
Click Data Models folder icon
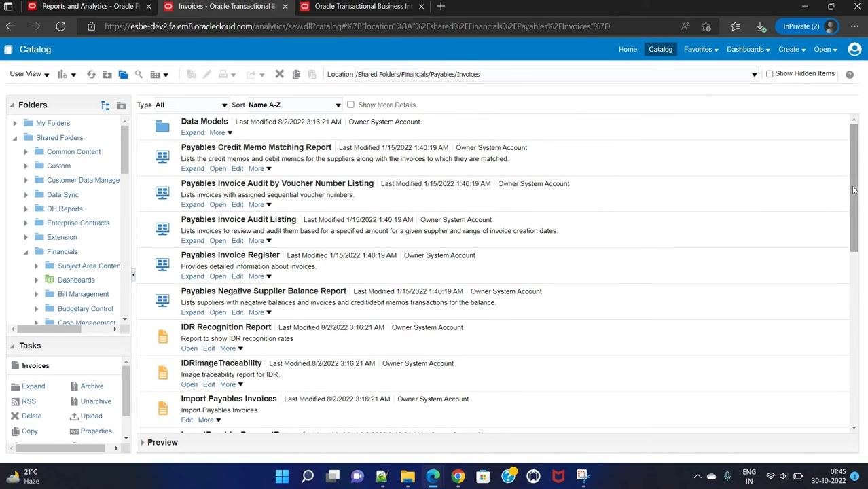pos(162,126)
